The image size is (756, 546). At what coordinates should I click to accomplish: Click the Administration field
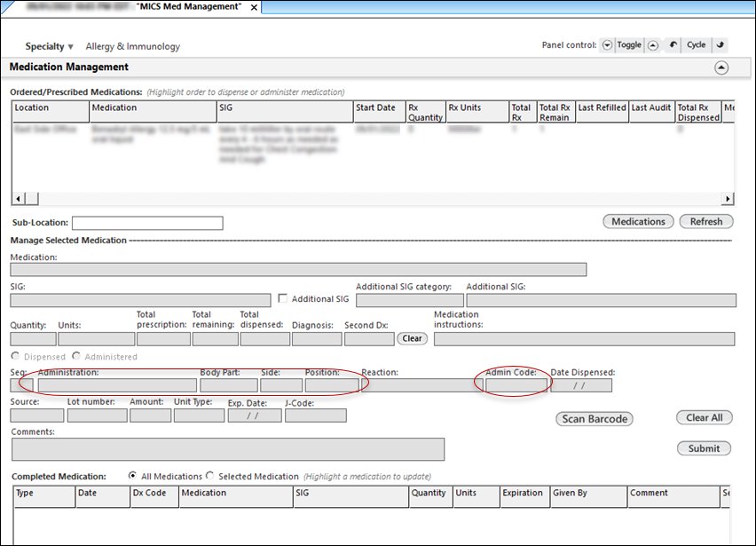[x=117, y=385]
